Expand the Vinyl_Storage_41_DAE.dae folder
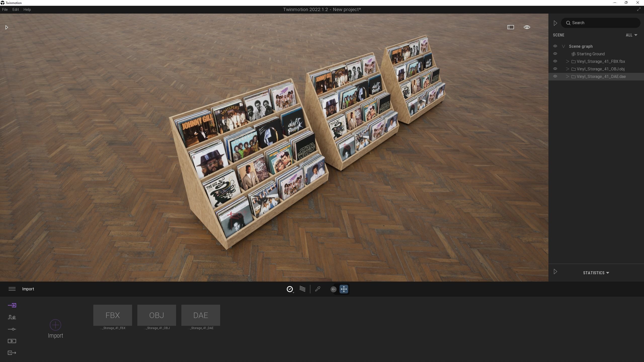Viewport: 644px width, 362px height. [568, 77]
